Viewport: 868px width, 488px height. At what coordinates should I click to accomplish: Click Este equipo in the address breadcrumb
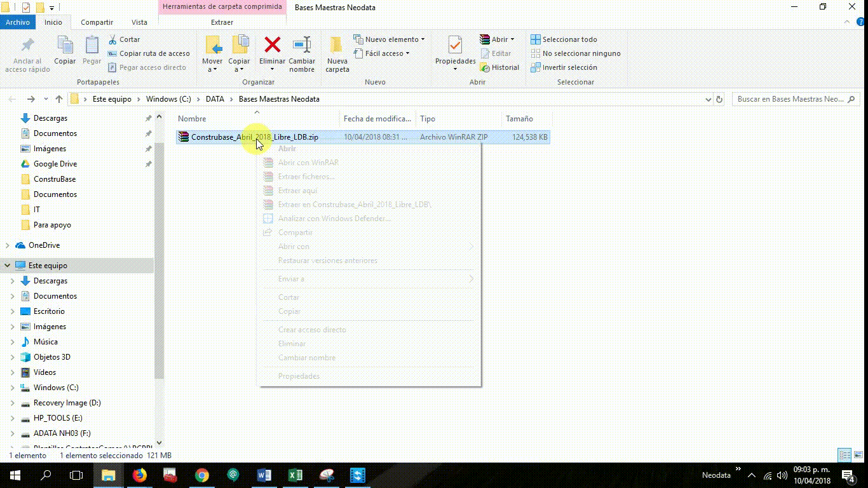click(112, 99)
